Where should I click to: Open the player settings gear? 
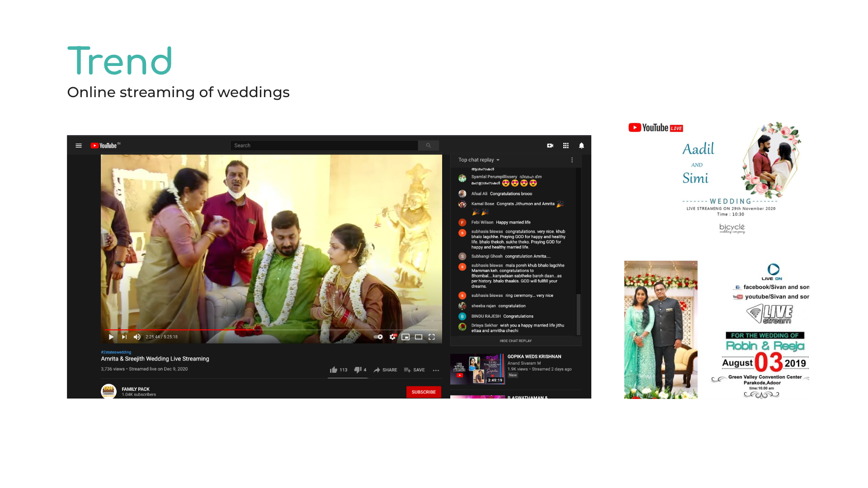tap(392, 337)
